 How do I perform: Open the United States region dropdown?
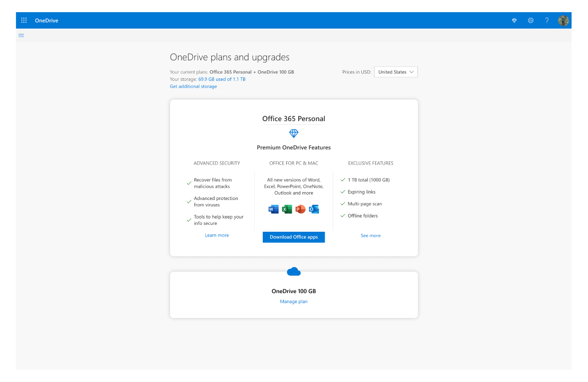pos(396,72)
